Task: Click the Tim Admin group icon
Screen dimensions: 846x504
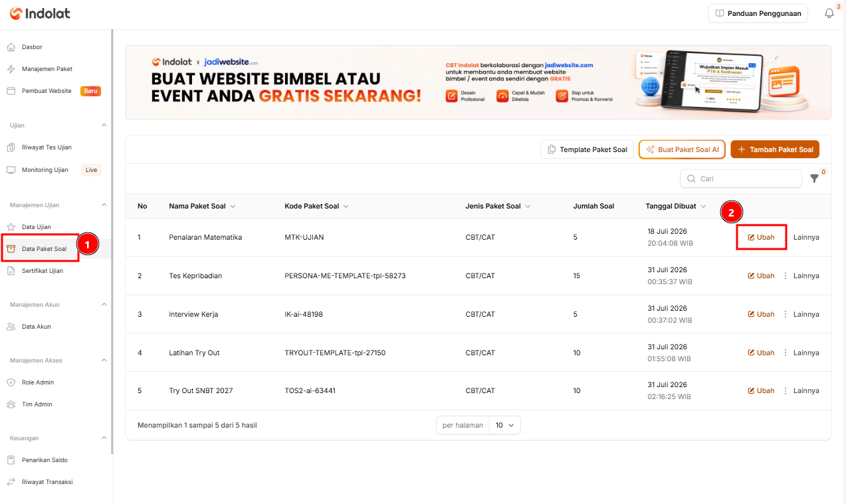Action: (x=11, y=404)
